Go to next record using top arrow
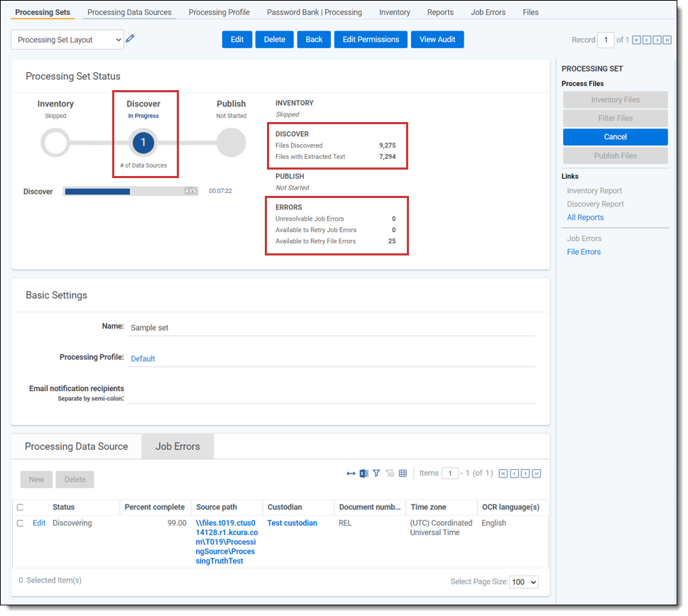688x616 pixels. click(657, 40)
